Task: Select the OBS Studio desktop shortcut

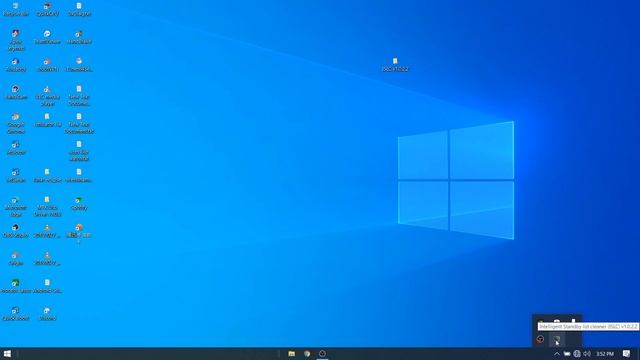Action: pos(16,231)
